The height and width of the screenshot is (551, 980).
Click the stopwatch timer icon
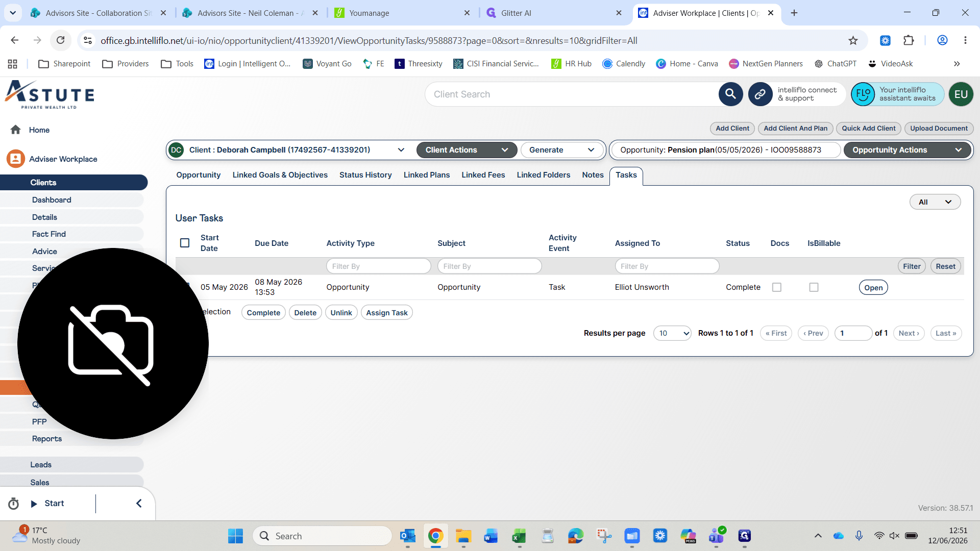[14, 504]
